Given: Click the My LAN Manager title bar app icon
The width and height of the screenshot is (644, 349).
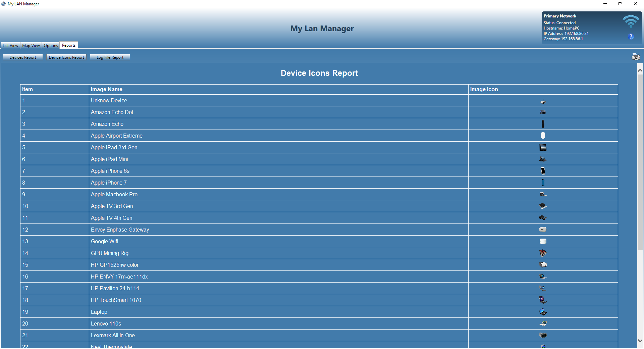Looking at the screenshot, I should click(3, 4).
